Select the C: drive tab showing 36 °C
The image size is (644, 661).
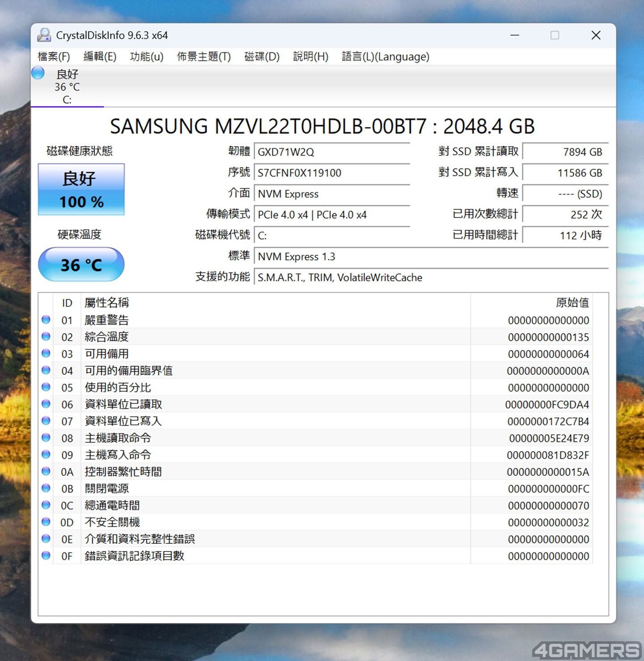67,87
